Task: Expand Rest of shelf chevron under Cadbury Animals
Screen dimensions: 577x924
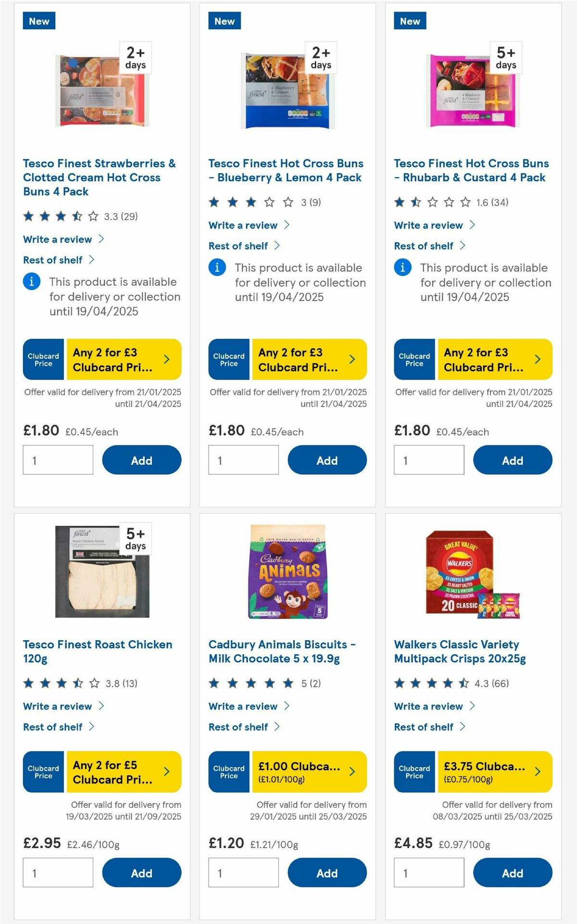Action: [x=277, y=727]
